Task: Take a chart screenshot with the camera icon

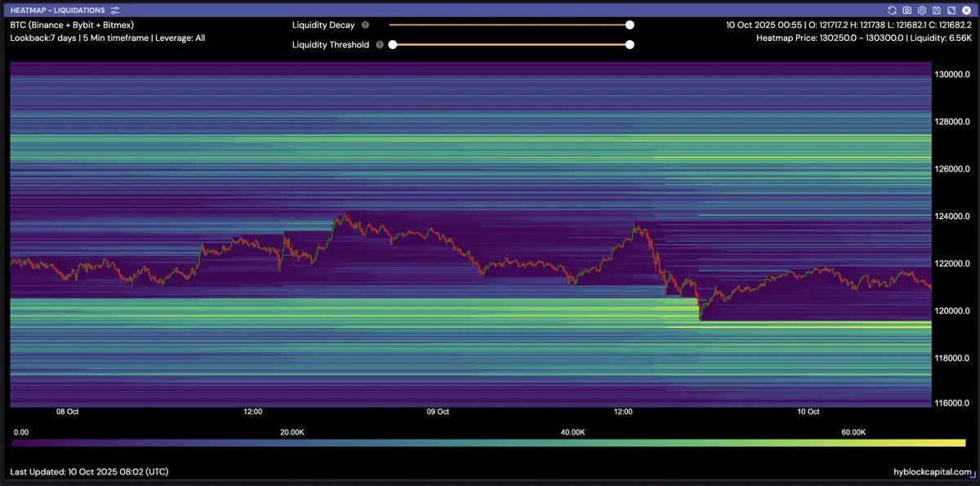Action: [x=906, y=10]
